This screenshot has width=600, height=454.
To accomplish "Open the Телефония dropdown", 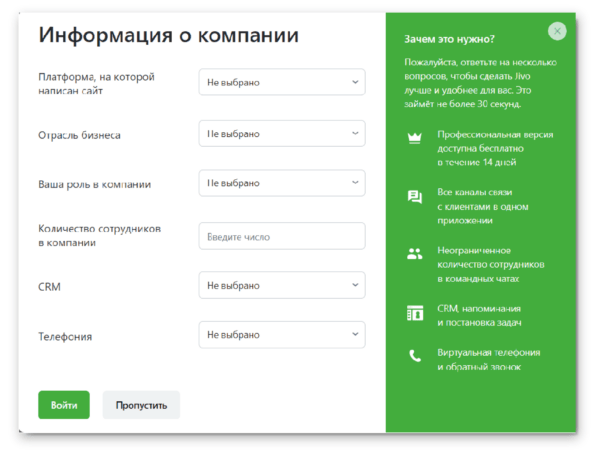I will (x=282, y=335).
